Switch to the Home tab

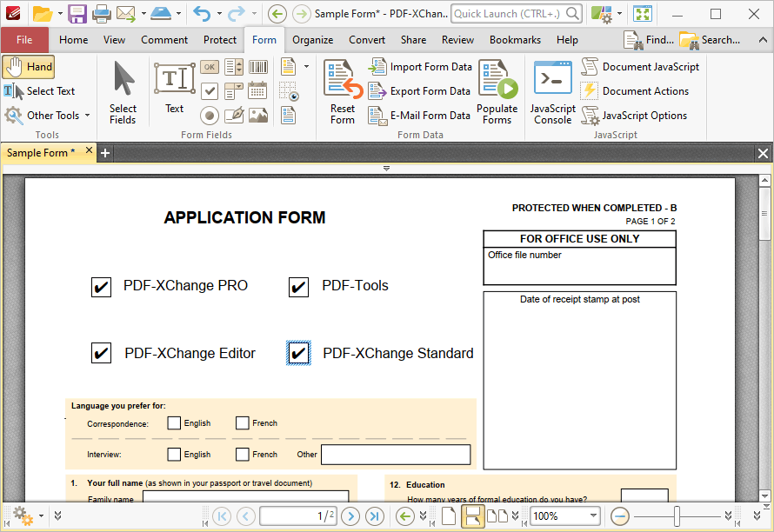74,40
